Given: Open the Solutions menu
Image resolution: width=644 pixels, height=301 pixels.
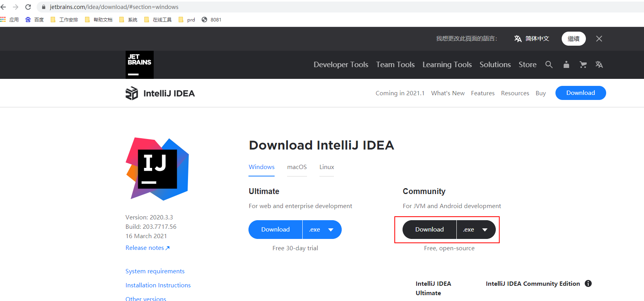Looking at the screenshot, I should [495, 65].
